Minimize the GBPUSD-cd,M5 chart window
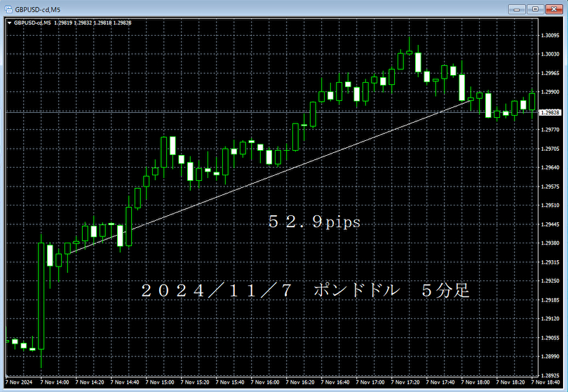The image size is (568, 392). tap(518, 8)
